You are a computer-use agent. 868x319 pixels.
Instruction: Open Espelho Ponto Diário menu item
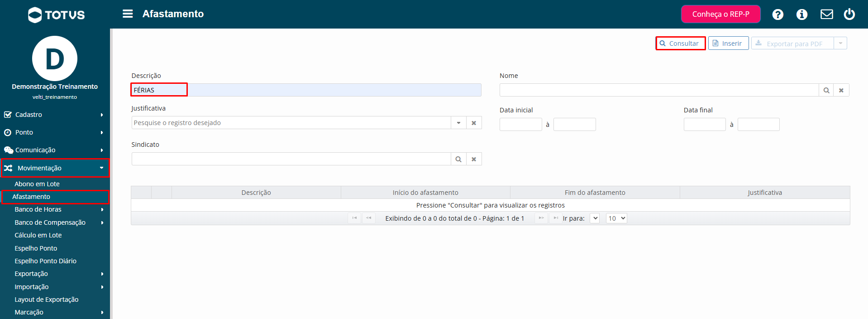[x=45, y=261]
